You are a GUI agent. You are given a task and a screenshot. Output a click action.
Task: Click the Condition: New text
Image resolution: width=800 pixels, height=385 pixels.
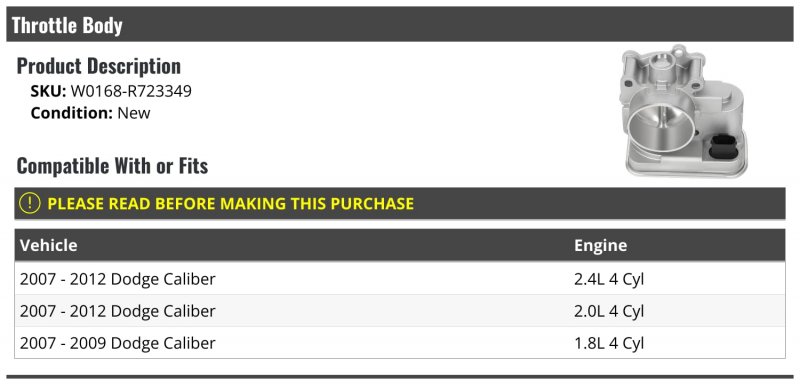coord(90,113)
